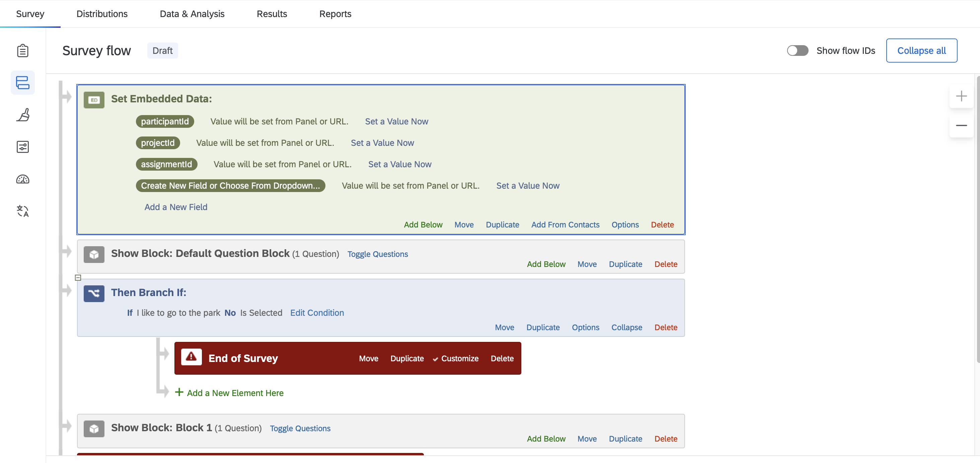Viewport: 980px width, 463px height.
Task: Open Data & Analysis tab
Action: tap(192, 14)
